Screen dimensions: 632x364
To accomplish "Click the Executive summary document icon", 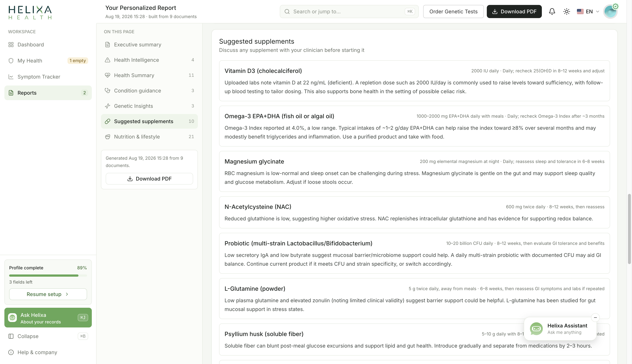I will point(108,45).
